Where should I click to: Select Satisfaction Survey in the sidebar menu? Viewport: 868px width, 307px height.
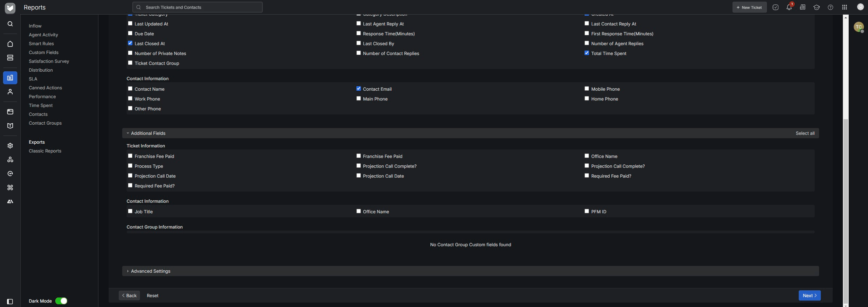tap(49, 61)
